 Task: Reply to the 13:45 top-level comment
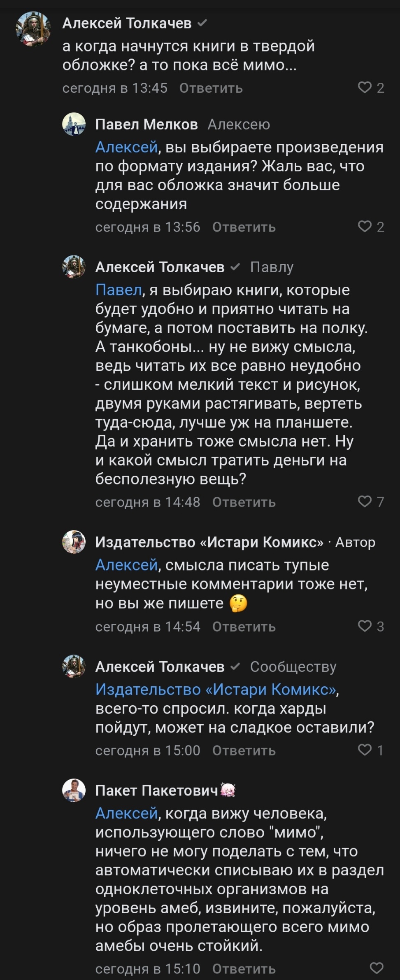(211, 88)
